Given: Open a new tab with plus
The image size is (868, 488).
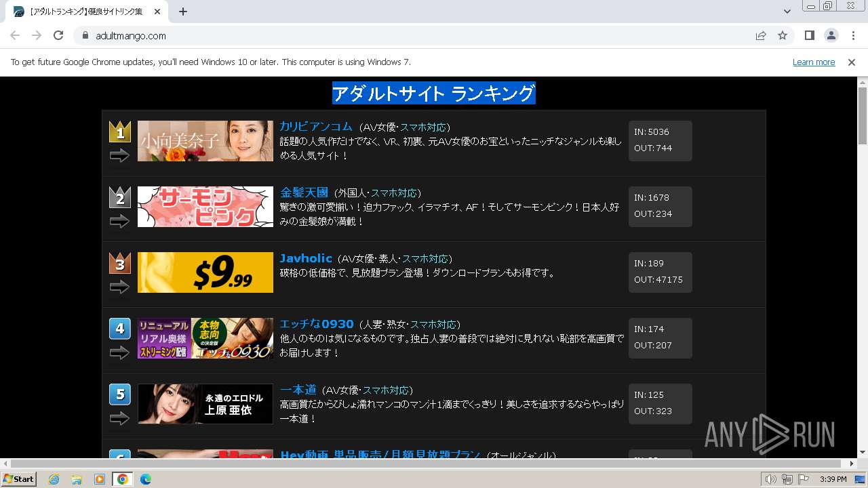Looking at the screenshot, I should pyautogui.click(x=183, y=12).
